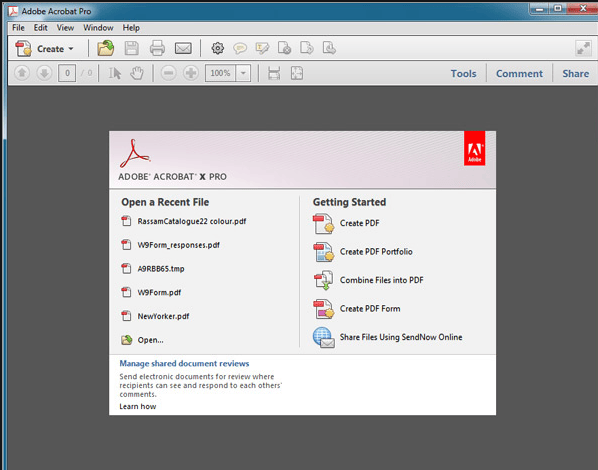Click the email envelope icon
This screenshot has width=598, height=470.
tap(183, 48)
